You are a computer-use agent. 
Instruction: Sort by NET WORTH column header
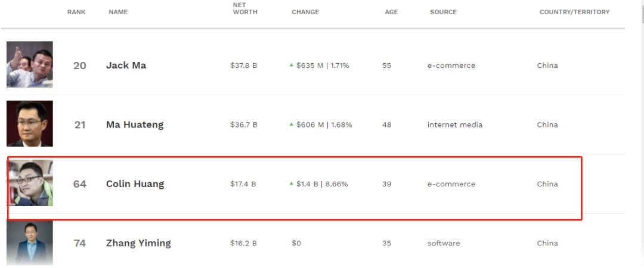pyautogui.click(x=244, y=8)
